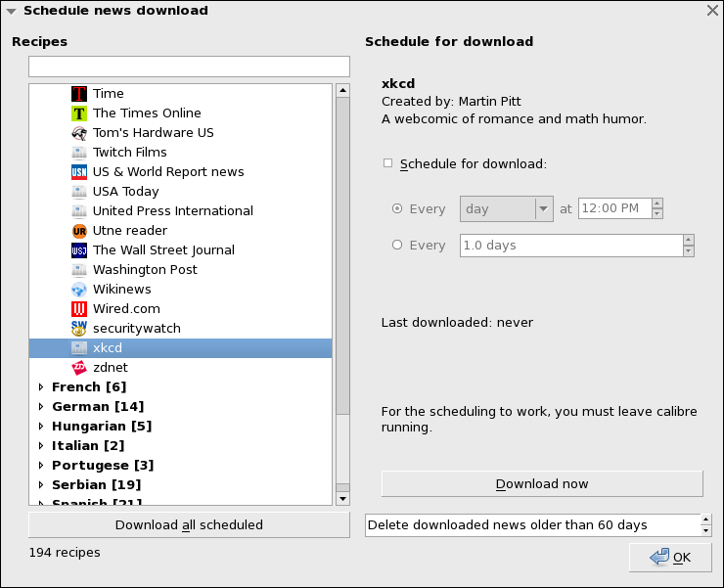The height and width of the screenshot is (588, 724).
Task: Click United Press International icon
Action: [79, 211]
